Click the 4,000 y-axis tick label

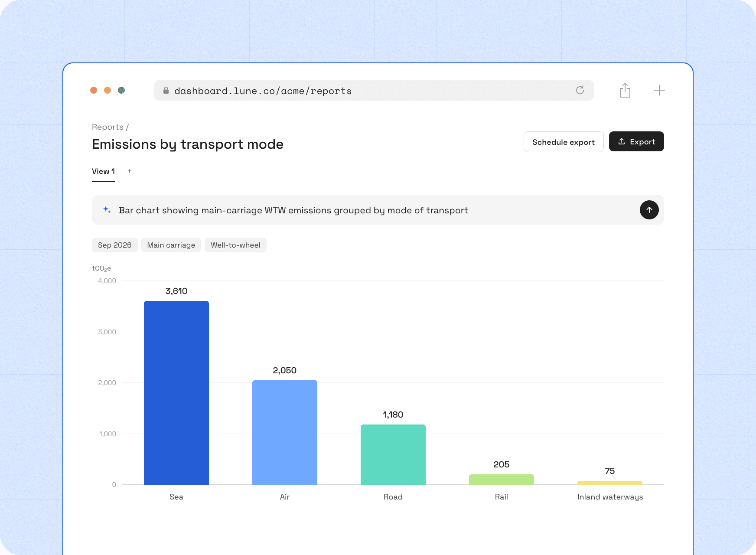107,281
